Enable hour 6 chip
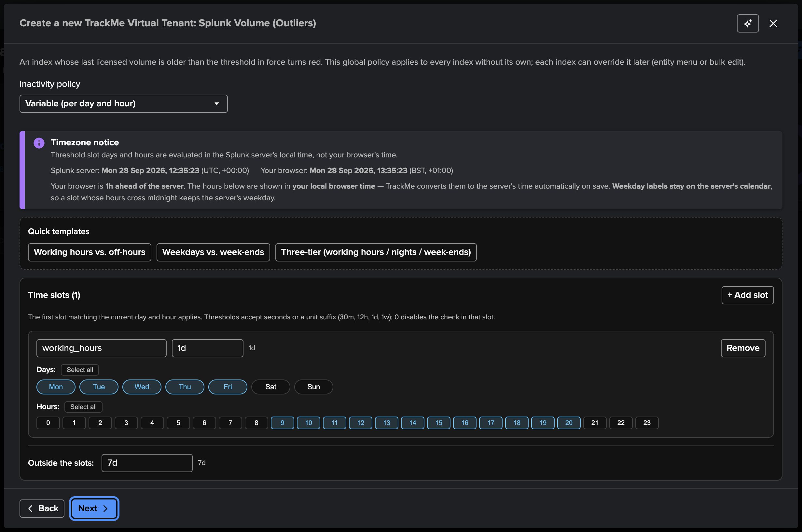Viewport: 802px width, 532px height. (204, 423)
